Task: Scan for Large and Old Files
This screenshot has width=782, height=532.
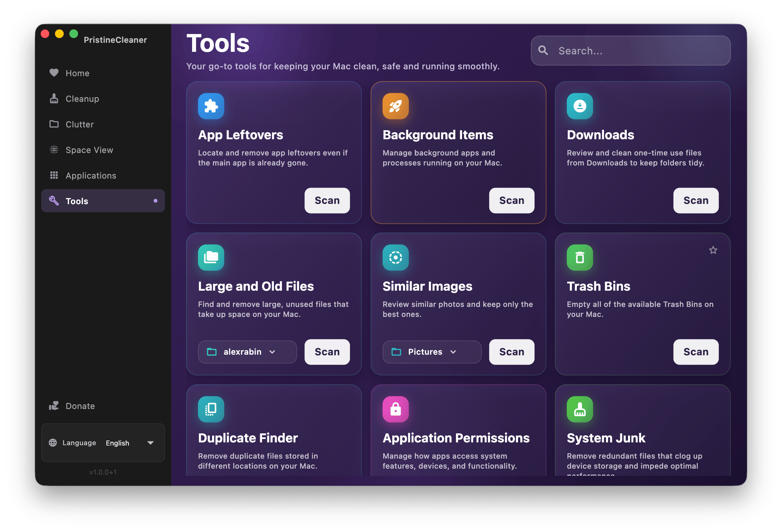Action: coord(327,352)
